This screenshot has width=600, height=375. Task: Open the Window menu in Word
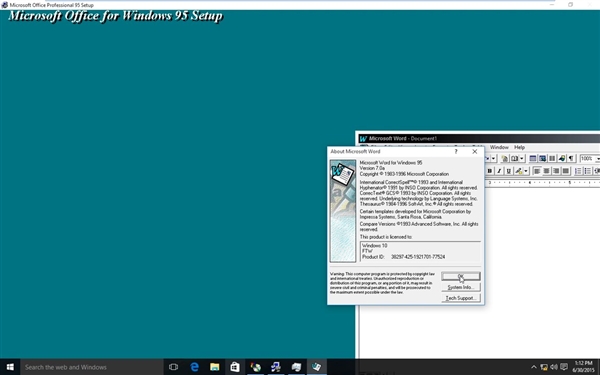pos(499,147)
